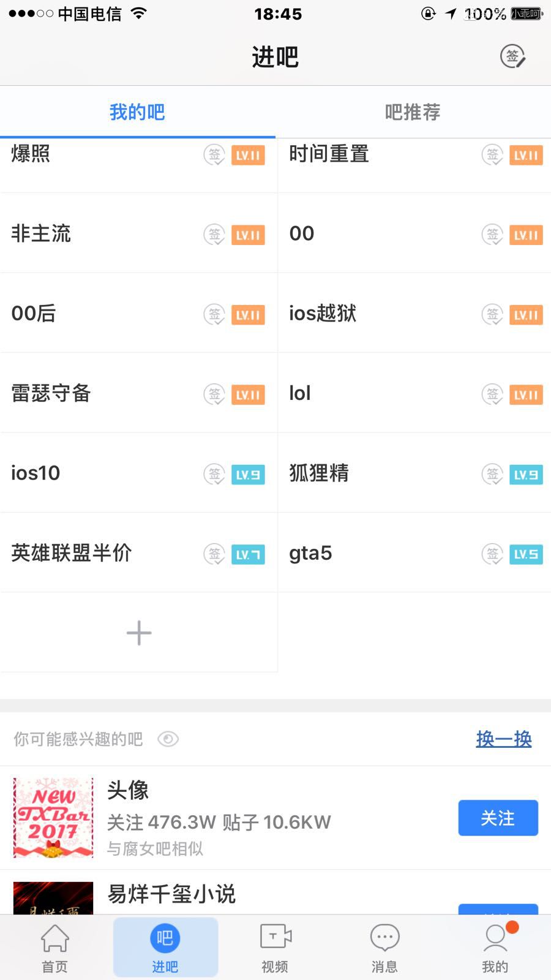Tap sign-in icon next to gta5
The image size is (551, 980).
coord(492,554)
